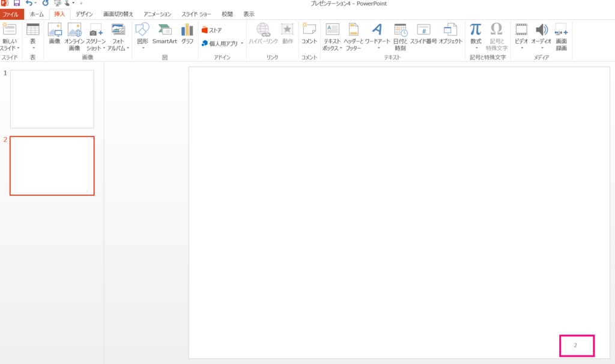
Task: Switch to the Design (デザイン) tab
Action: (84, 14)
